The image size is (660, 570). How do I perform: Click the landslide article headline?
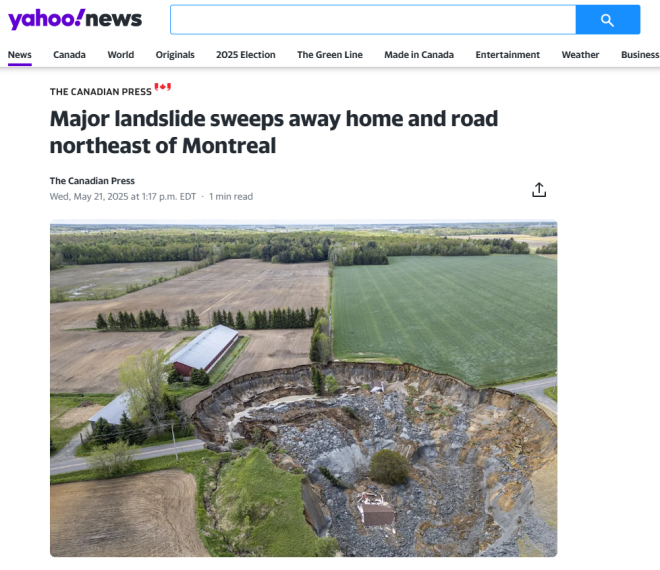pyautogui.click(x=274, y=132)
